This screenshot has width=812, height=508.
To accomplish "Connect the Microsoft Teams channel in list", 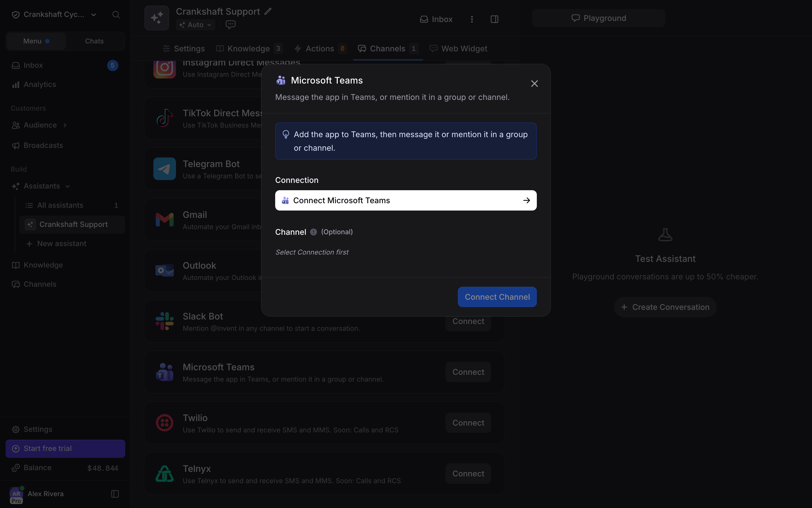I will [x=468, y=372].
